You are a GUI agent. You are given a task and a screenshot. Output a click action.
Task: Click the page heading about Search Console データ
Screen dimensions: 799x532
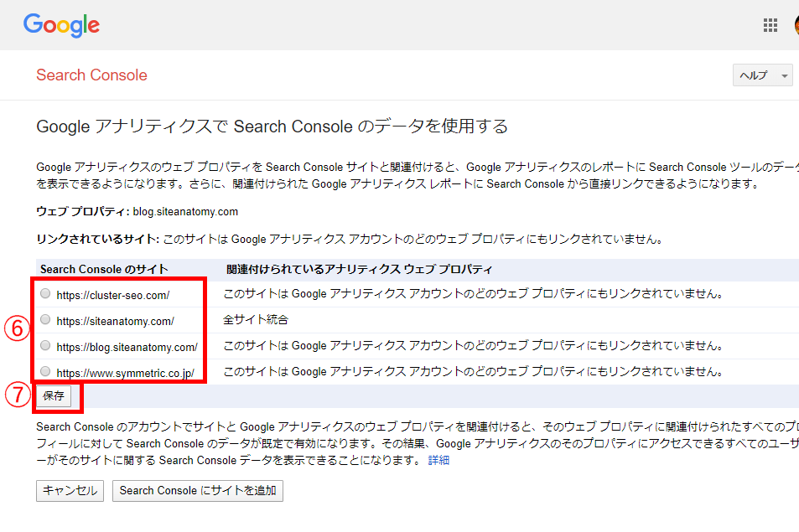272,127
